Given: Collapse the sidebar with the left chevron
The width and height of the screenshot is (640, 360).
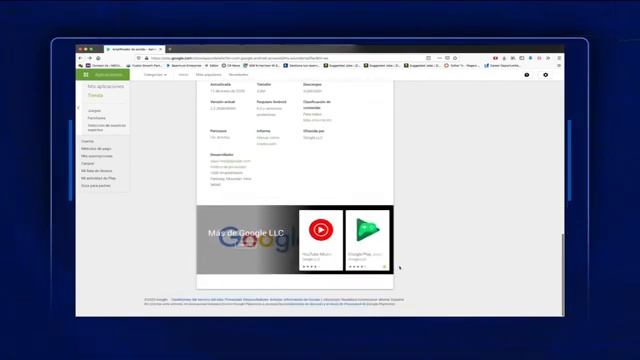Looking at the screenshot, I should tap(78, 108).
